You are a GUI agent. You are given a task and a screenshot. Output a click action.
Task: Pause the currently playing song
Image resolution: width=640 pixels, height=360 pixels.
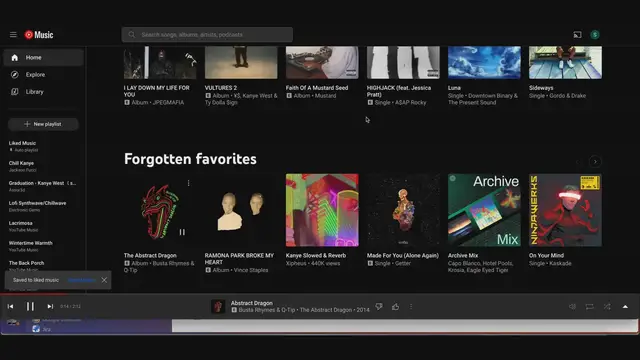coord(30,306)
